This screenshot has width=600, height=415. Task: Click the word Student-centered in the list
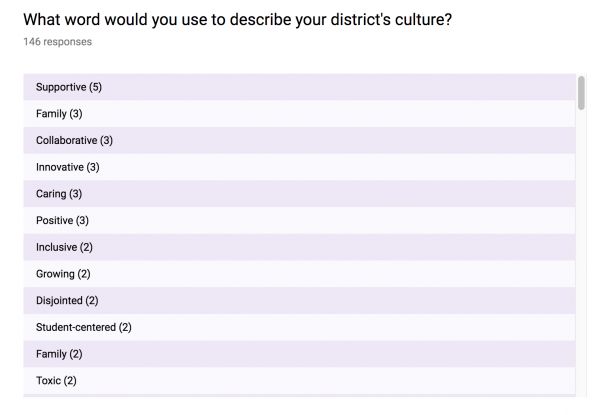pyautogui.click(x=76, y=327)
